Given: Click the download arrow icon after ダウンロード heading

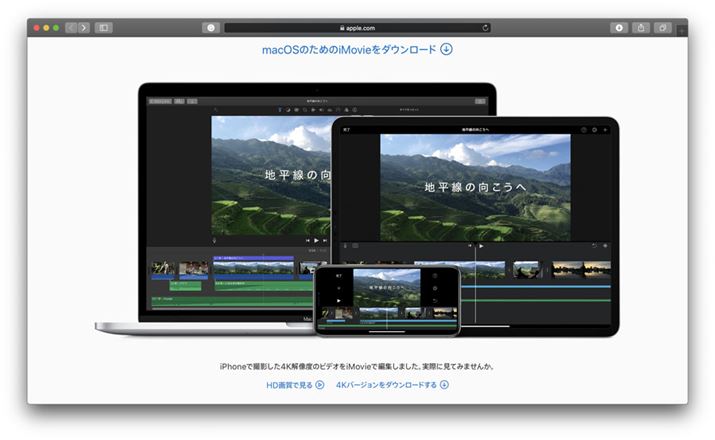Looking at the screenshot, I should click(446, 49).
